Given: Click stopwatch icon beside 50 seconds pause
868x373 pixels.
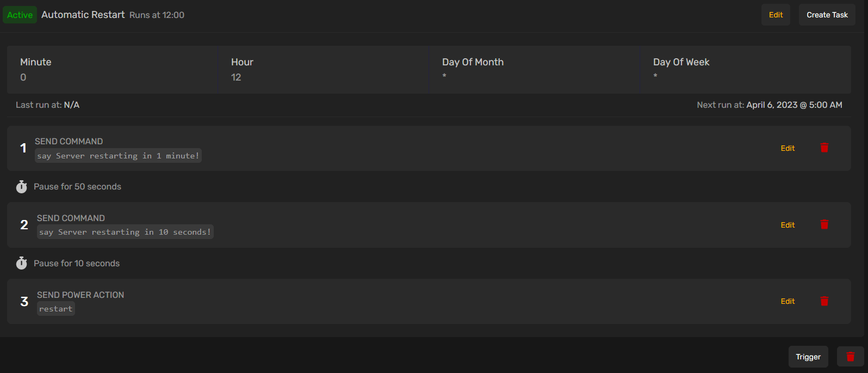Looking at the screenshot, I should (21, 187).
